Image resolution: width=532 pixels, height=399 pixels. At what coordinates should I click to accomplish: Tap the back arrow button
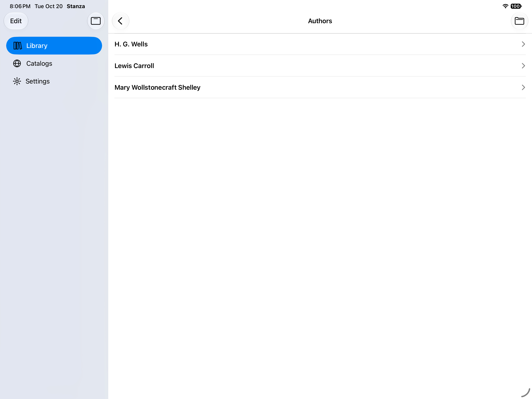[120, 21]
